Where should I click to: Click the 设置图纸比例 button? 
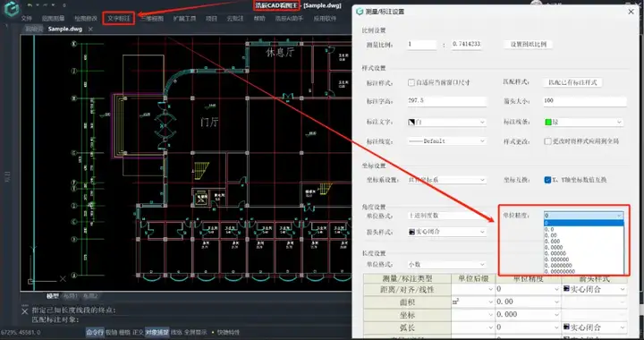click(x=529, y=45)
